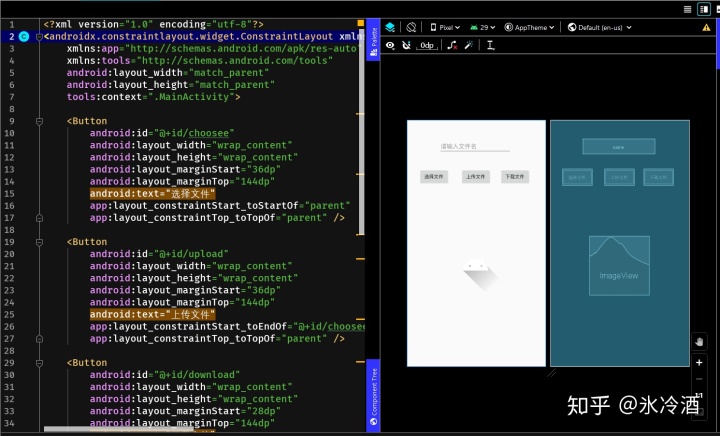Switch editor to Split view
Screen dimensions: 720x436
pos(703,9)
